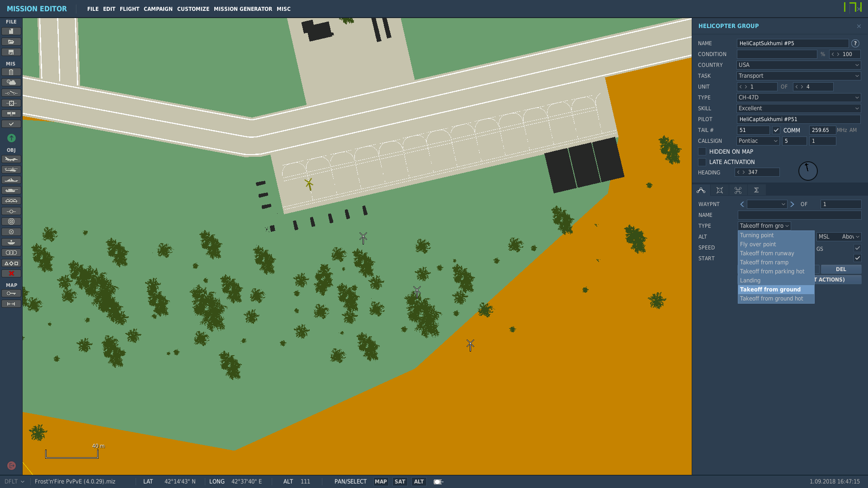Click the New mission file icon

(x=11, y=31)
